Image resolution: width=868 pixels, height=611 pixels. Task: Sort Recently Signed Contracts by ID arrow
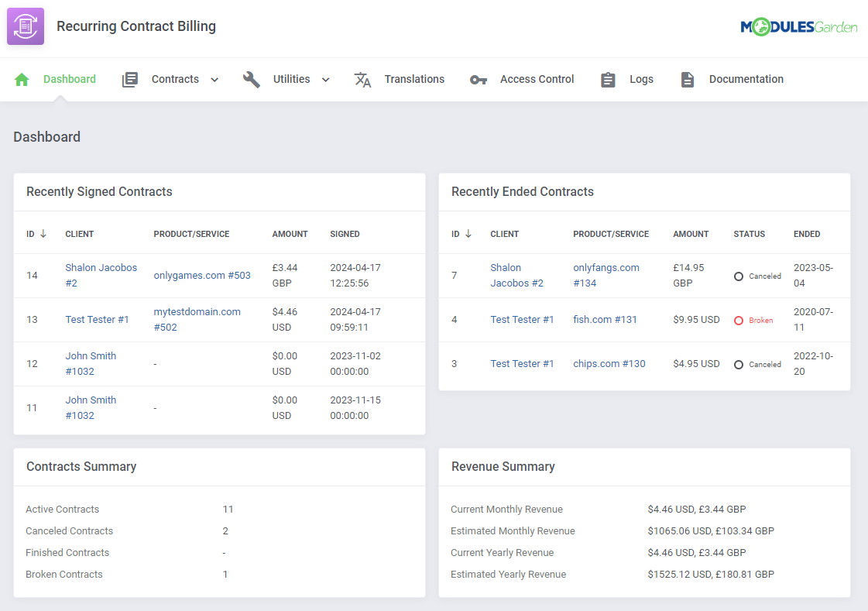pos(43,234)
